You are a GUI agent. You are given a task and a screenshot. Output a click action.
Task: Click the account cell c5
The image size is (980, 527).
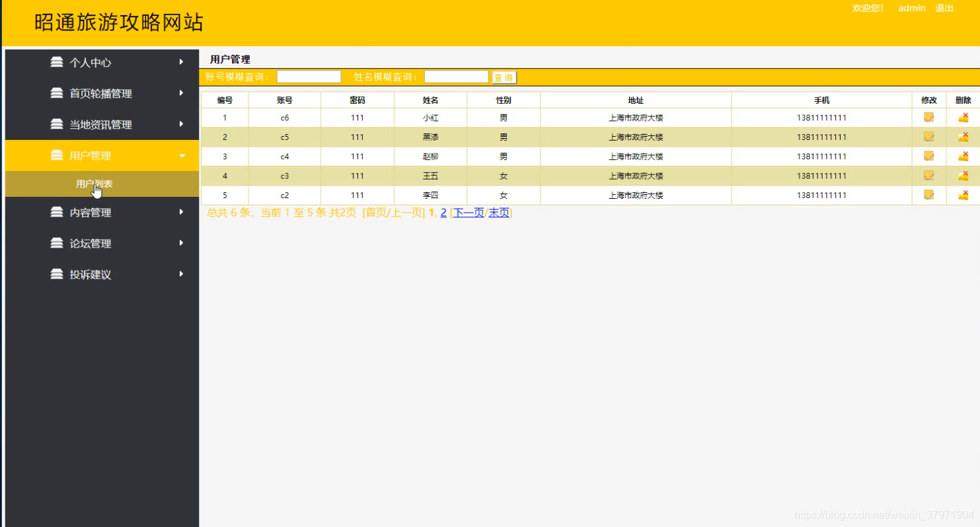pyautogui.click(x=285, y=137)
